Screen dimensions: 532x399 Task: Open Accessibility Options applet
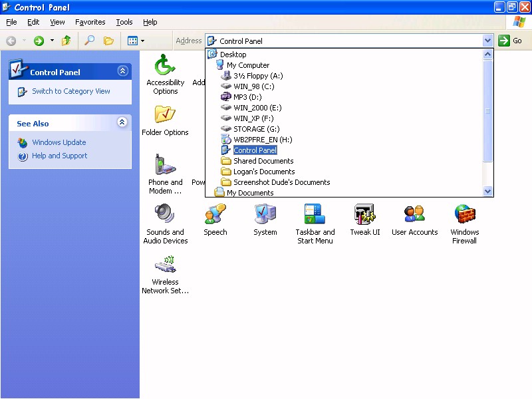coord(165,74)
